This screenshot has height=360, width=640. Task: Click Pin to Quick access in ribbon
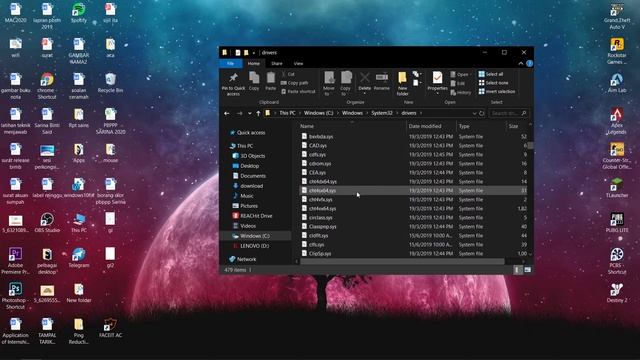[x=233, y=84]
